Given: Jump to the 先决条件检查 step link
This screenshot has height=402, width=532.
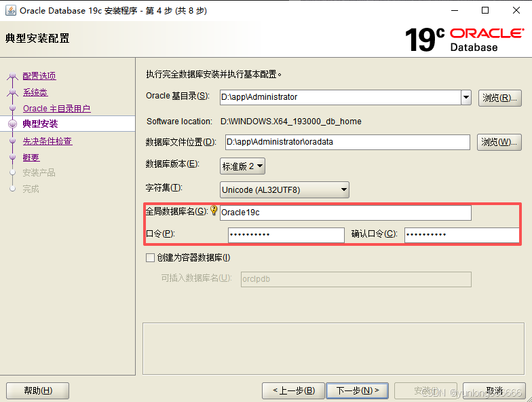Looking at the screenshot, I should [47, 141].
